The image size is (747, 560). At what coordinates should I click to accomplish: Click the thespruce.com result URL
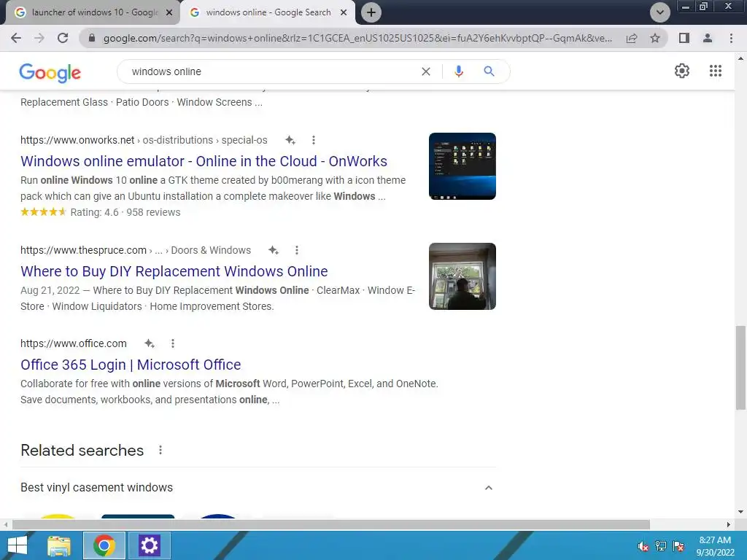click(135, 250)
